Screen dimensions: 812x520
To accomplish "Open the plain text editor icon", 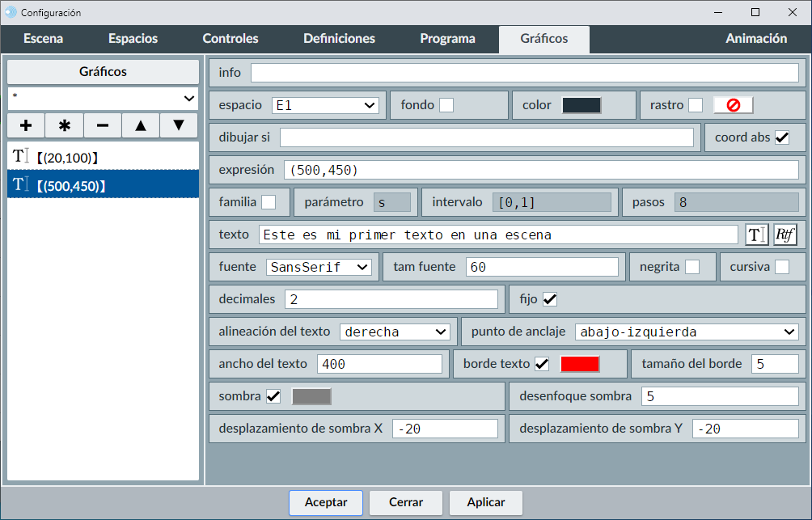I will point(756,235).
